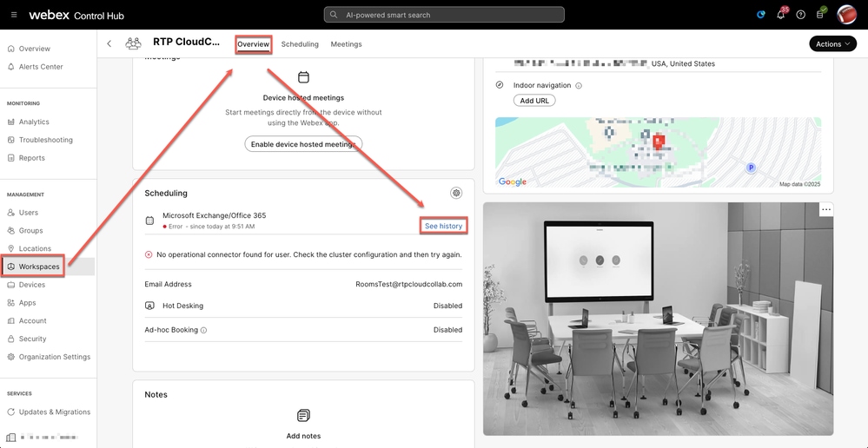This screenshot has height=448, width=868.
Task: Click the workspace people icon beside RTP CloudC...
Action: 133,43
